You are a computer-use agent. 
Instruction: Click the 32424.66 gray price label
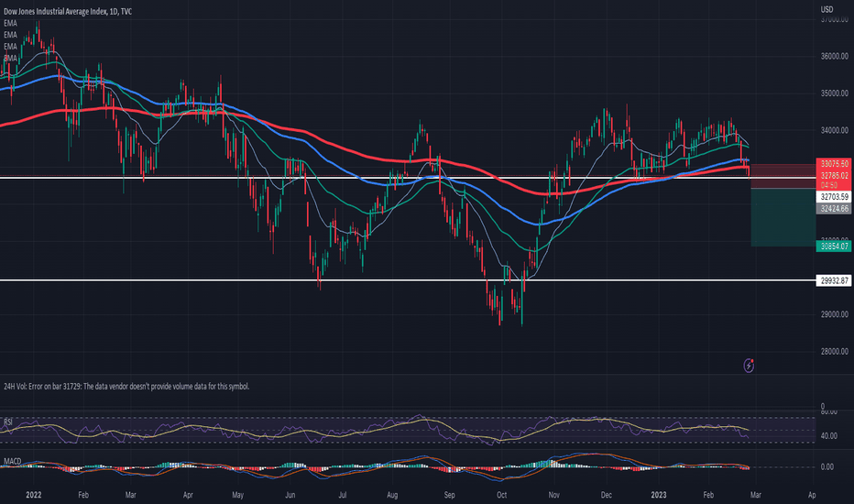click(834, 209)
